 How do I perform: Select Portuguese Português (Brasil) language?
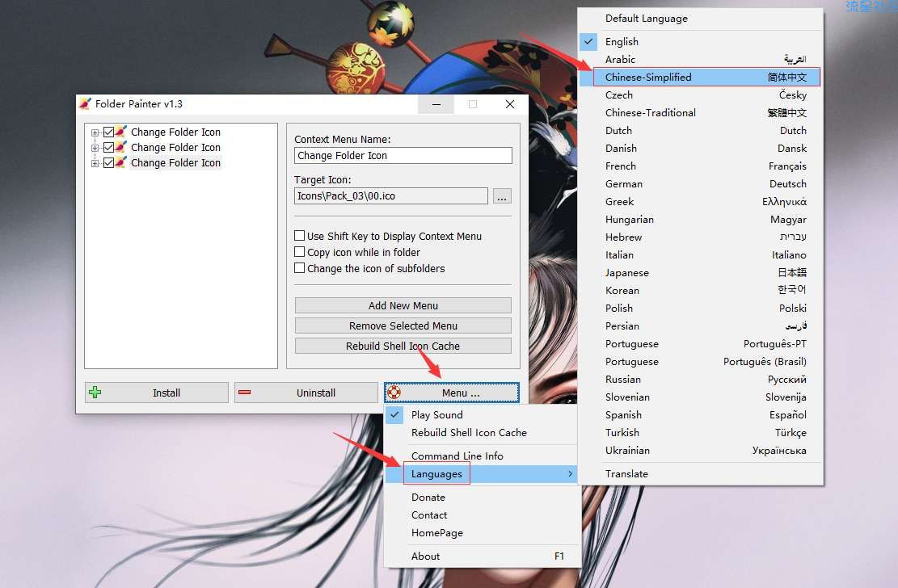(x=701, y=361)
